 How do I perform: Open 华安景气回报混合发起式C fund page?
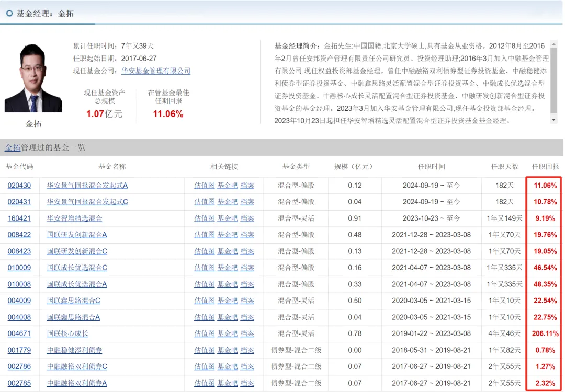[87, 202]
